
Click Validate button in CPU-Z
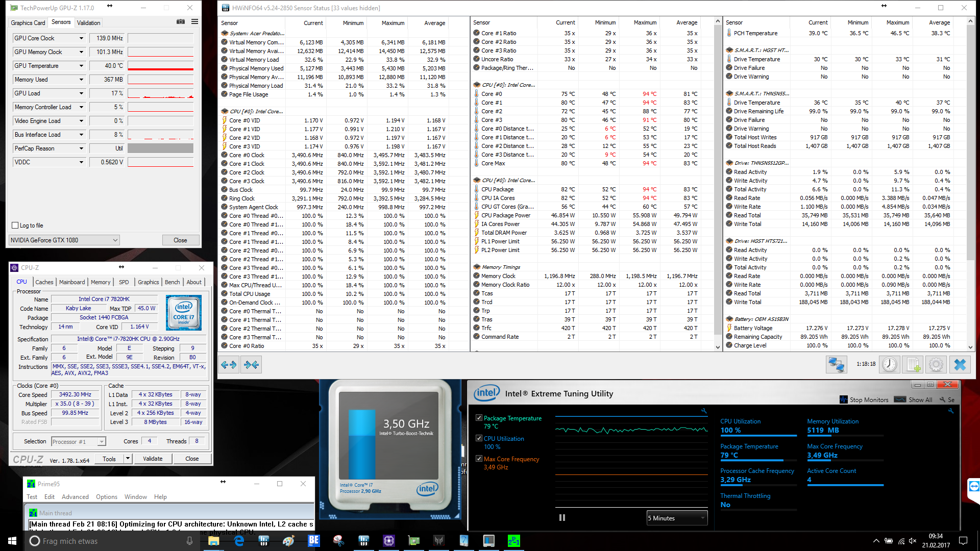tap(153, 459)
